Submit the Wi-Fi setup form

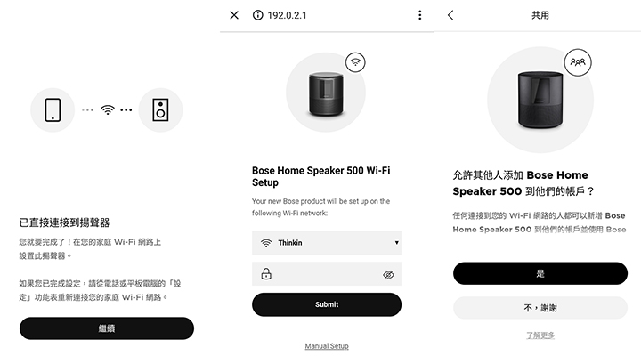(x=327, y=304)
